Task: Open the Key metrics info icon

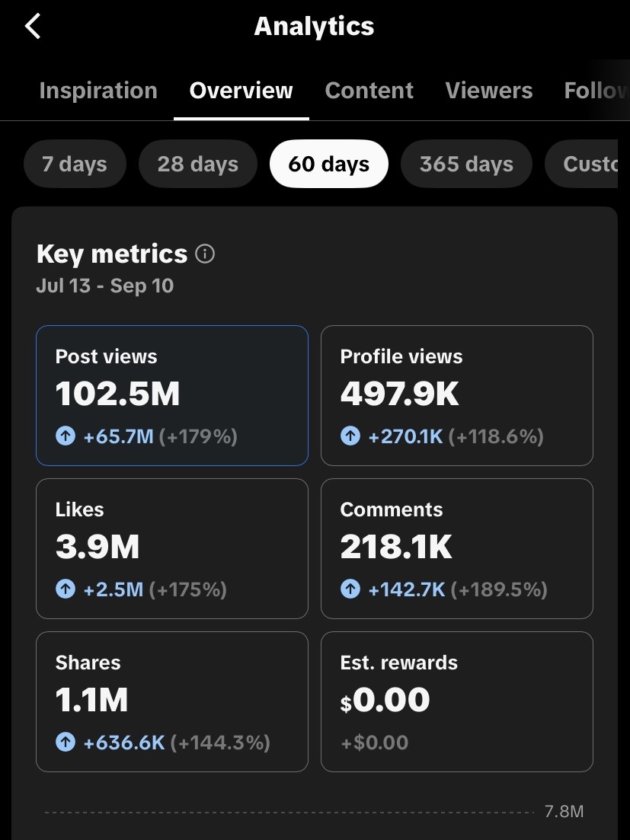Action: click(205, 254)
